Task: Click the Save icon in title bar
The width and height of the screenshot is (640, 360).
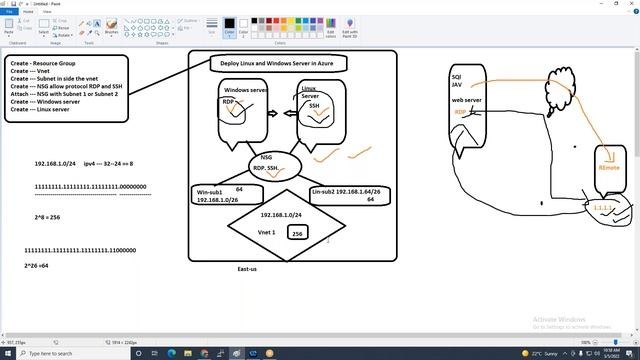Action: pos(13,4)
